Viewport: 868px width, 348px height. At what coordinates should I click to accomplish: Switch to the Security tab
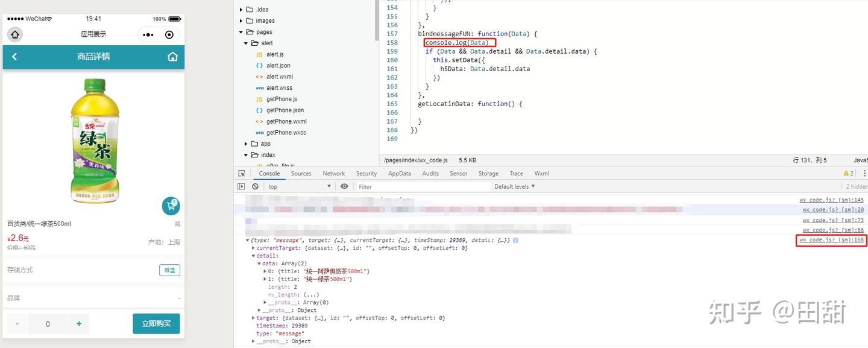pyautogui.click(x=366, y=173)
